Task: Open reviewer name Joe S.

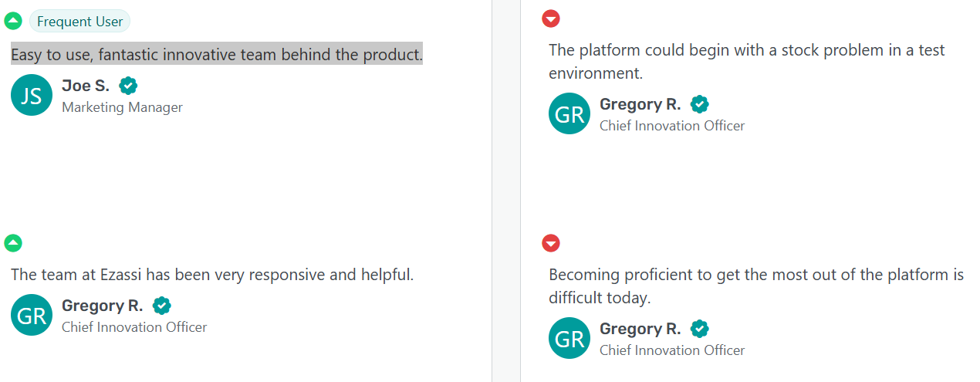Action: coord(86,86)
